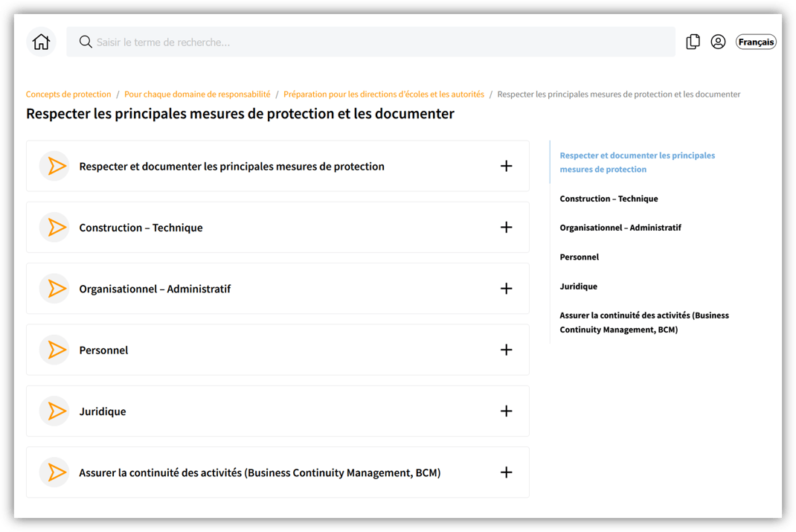Open Pour chaque domaine de responsabilité breadcrumb
The image size is (796, 532).
pos(197,94)
